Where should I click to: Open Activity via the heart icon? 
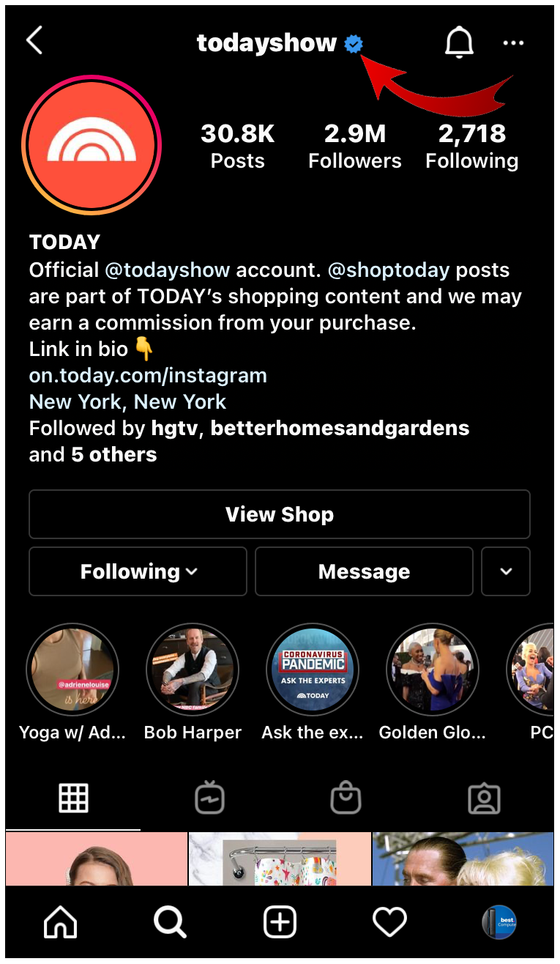[x=389, y=922]
